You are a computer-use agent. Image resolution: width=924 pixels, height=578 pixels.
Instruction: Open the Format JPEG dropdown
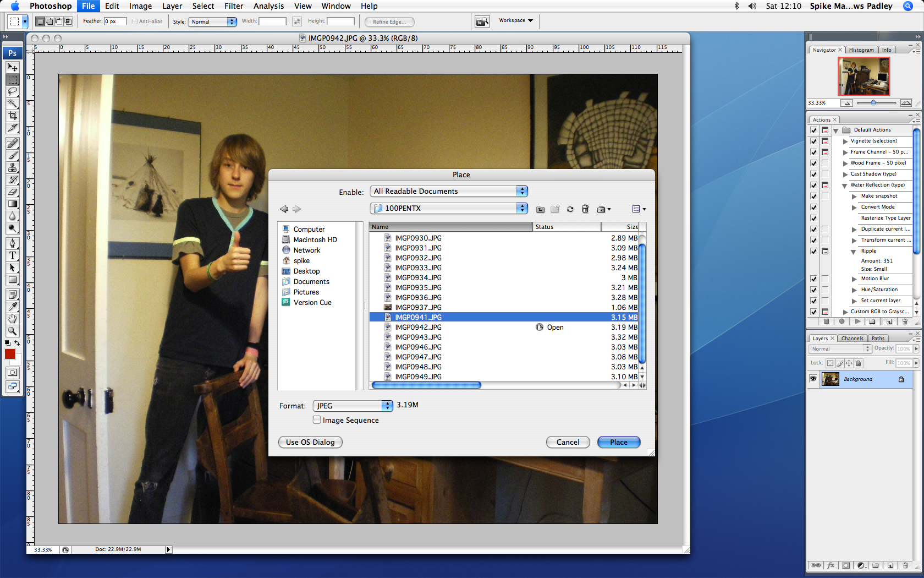point(353,406)
